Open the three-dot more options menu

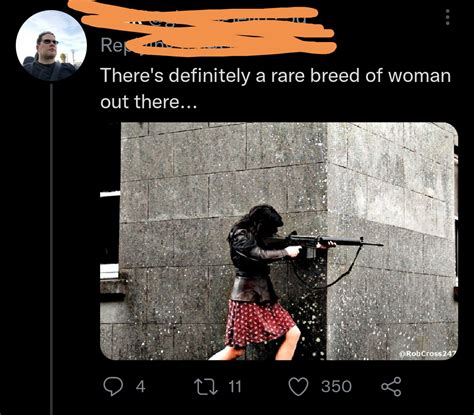(x=447, y=17)
